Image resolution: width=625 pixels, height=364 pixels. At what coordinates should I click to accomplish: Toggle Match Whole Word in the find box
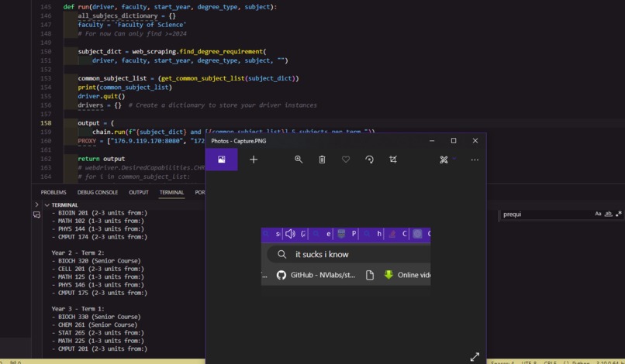point(608,214)
